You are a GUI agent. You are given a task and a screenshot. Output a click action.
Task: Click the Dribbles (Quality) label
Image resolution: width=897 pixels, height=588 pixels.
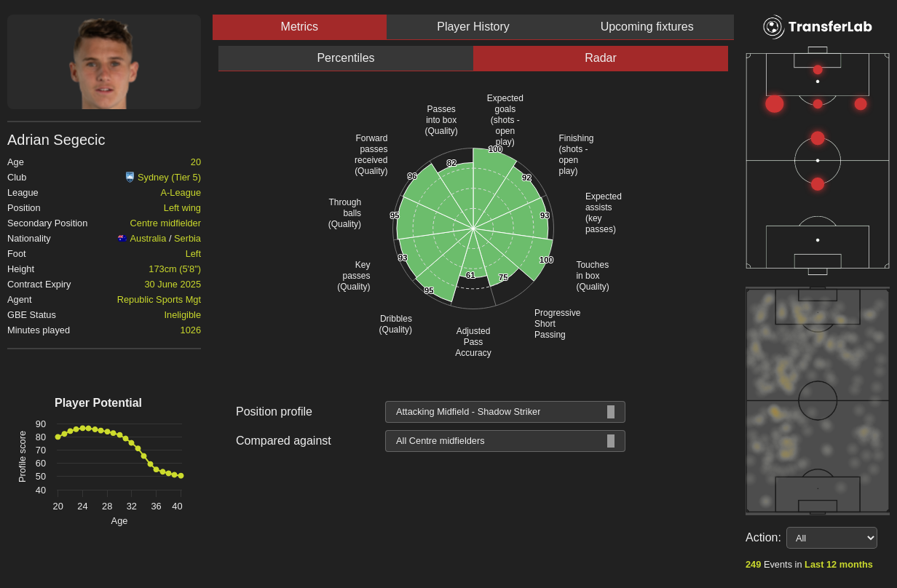(x=395, y=325)
